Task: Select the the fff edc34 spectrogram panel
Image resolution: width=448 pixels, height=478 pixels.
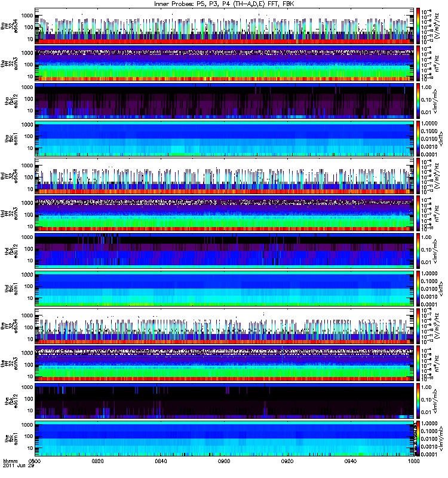Action: click(225, 326)
